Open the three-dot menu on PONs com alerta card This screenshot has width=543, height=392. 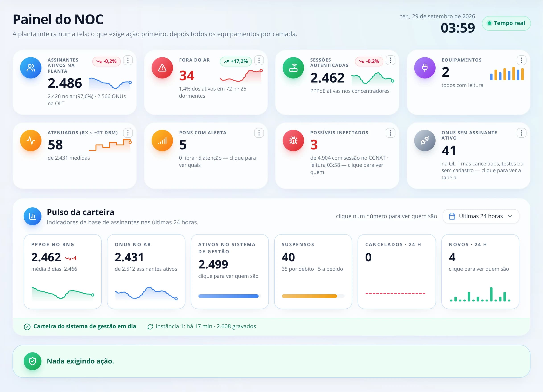coord(259,133)
